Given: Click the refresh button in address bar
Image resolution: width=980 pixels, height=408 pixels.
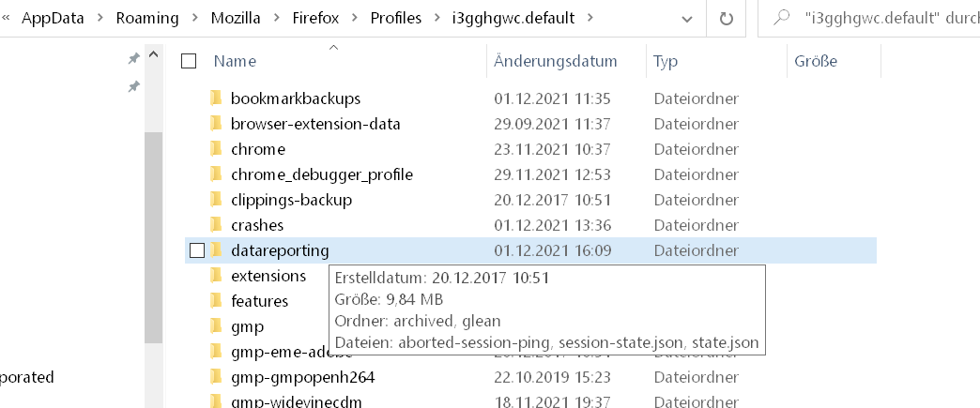Looking at the screenshot, I should click(726, 18).
